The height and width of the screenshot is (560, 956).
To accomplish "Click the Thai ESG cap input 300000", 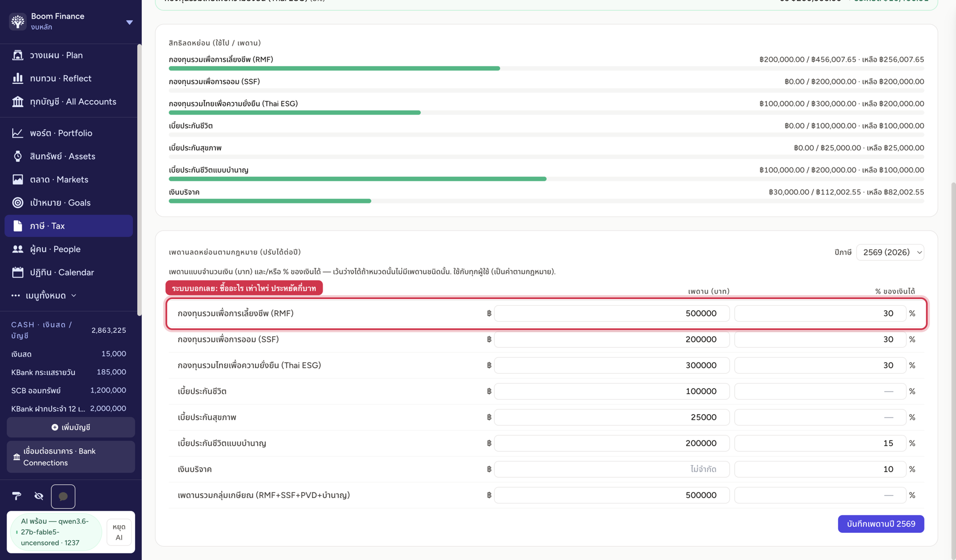I will tap(611, 365).
